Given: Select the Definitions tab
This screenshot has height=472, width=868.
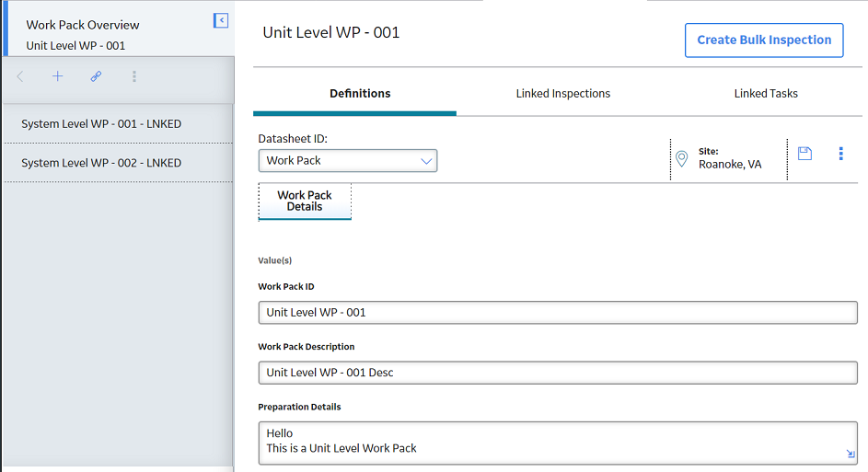Looking at the screenshot, I should coord(360,94).
